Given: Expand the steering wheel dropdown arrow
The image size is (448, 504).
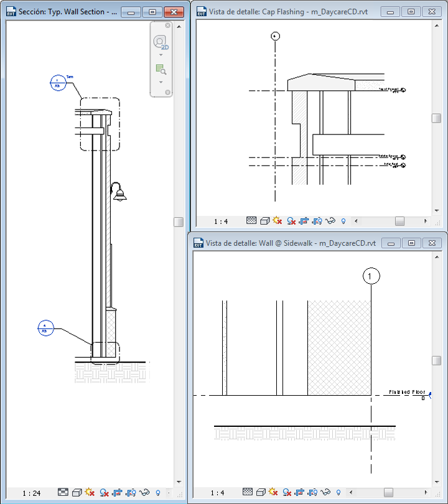Looking at the screenshot, I should pyautogui.click(x=161, y=55).
